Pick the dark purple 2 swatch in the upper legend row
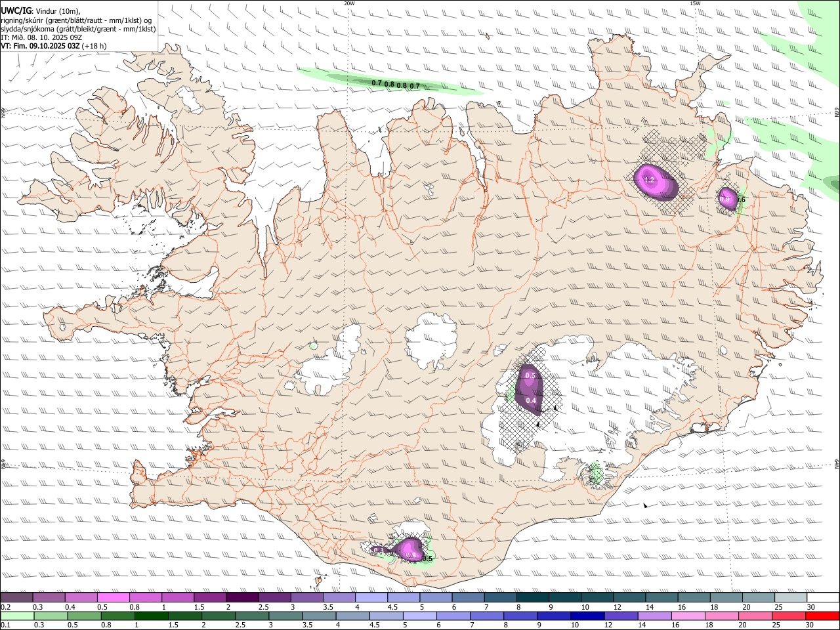The image size is (840, 630). point(241,598)
